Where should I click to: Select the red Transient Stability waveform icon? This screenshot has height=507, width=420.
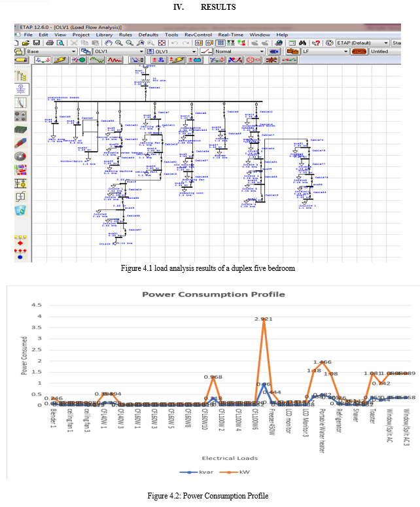(114, 60)
